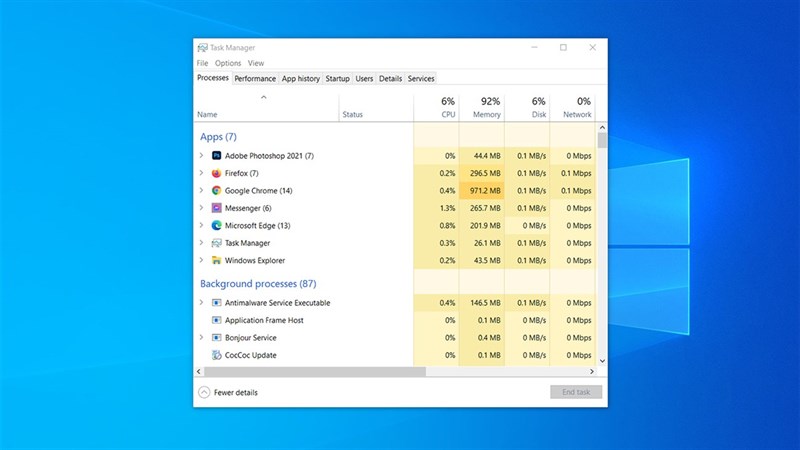Click the Microsoft Edge icon

(216, 225)
